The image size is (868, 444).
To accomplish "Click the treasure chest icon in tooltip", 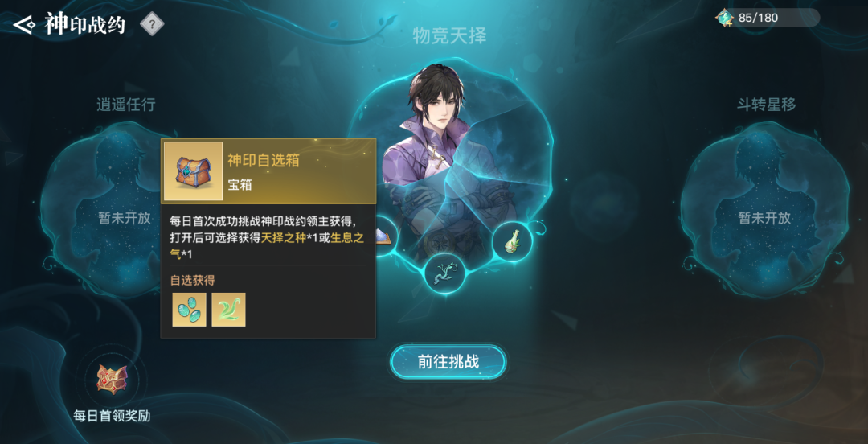I will [193, 171].
